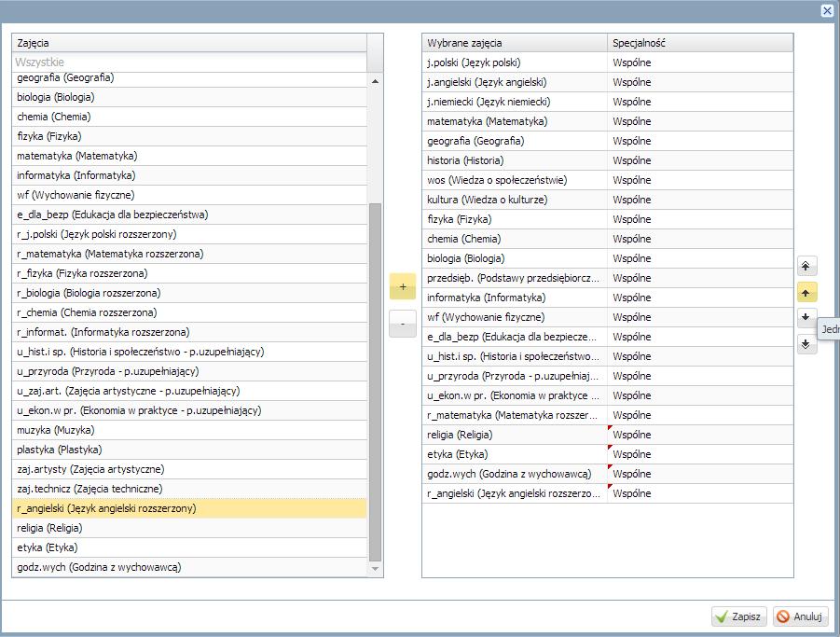Click Wspólne cell in r_angielski row
The width and height of the screenshot is (840, 637).
pyautogui.click(x=700, y=493)
